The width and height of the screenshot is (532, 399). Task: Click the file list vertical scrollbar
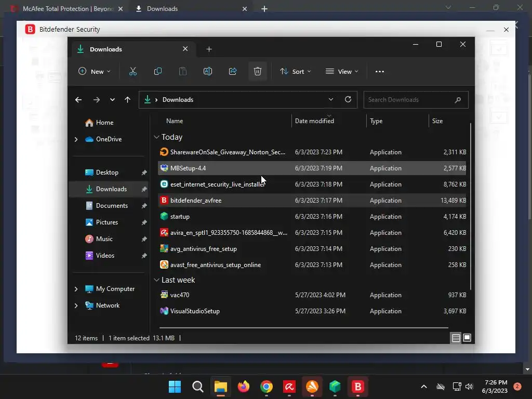(471, 207)
